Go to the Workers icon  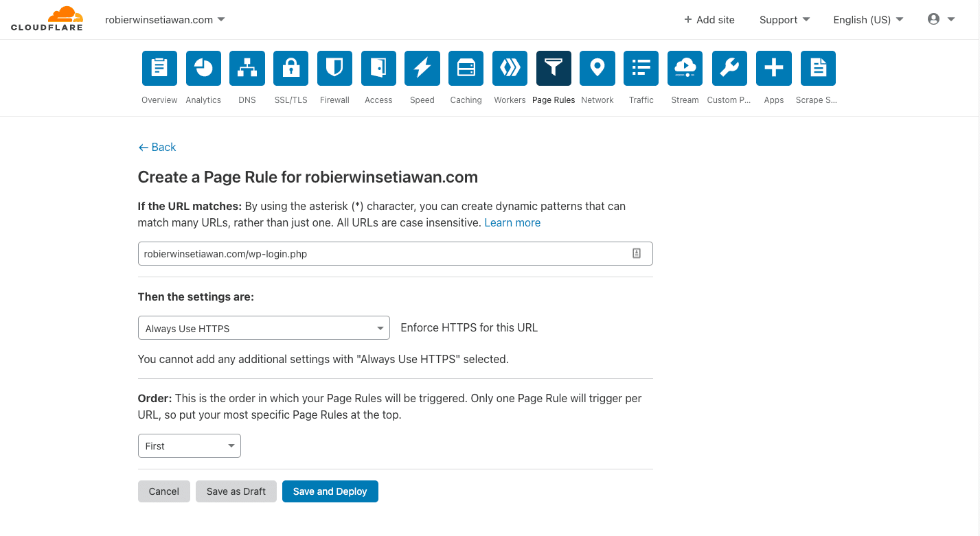[x=510, y=68]
